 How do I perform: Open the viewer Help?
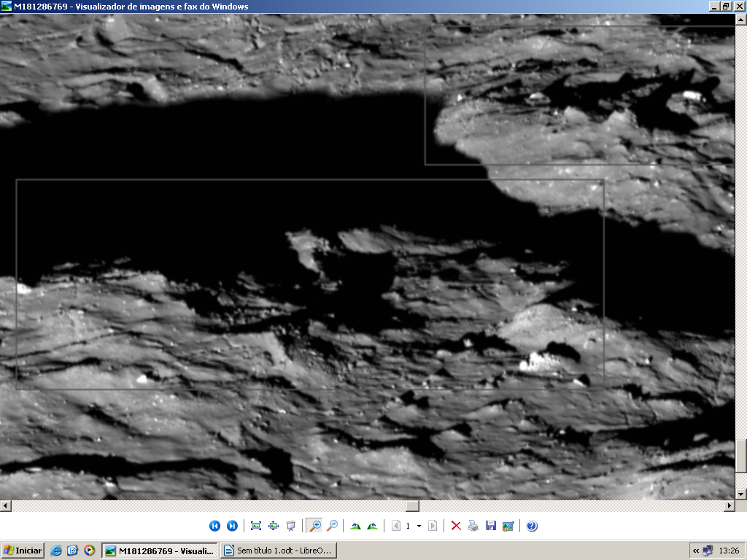(x=532, y=526)
